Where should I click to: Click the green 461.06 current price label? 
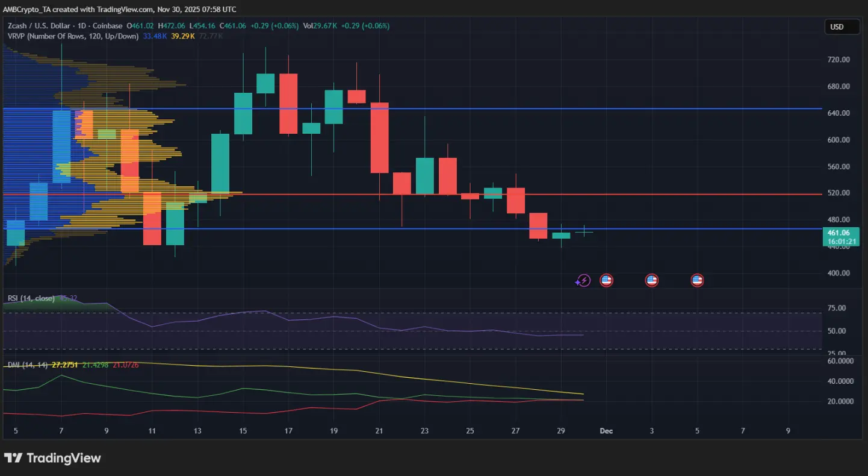point(839,236)
